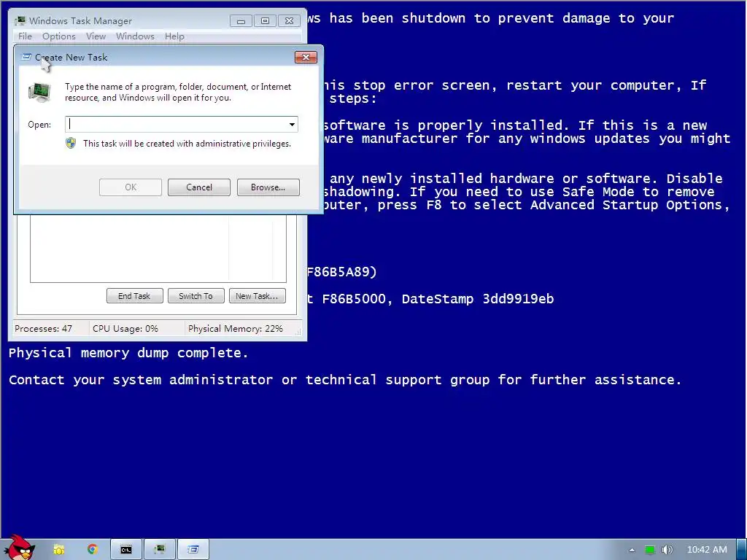Click the OK button
Image resolution: width=747 pixels, height=560 pixels.
click(x=131, y=187)
